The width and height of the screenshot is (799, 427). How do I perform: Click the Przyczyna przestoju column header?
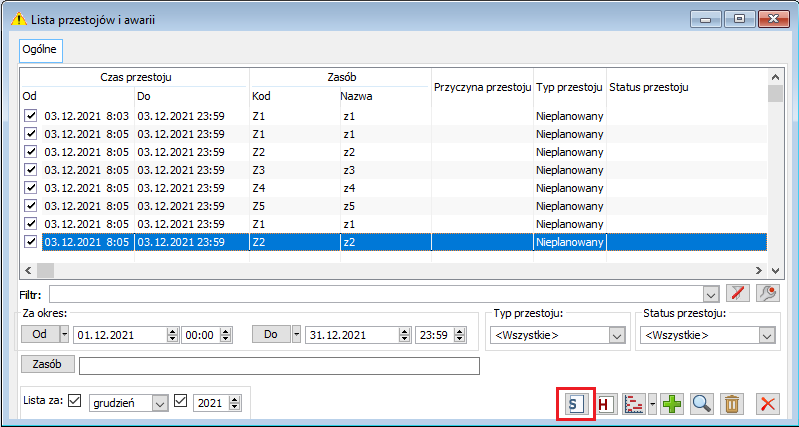click(x=483, y=87)
